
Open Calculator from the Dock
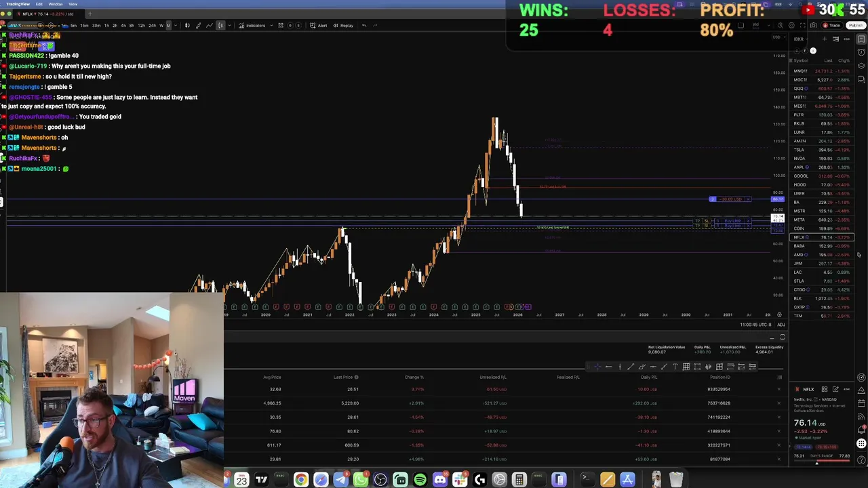point(519,480)
